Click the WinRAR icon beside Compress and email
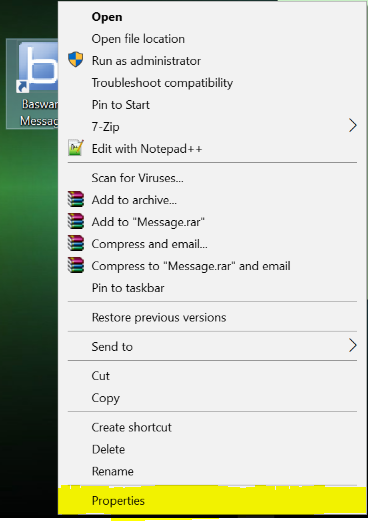 pos(76,243)
